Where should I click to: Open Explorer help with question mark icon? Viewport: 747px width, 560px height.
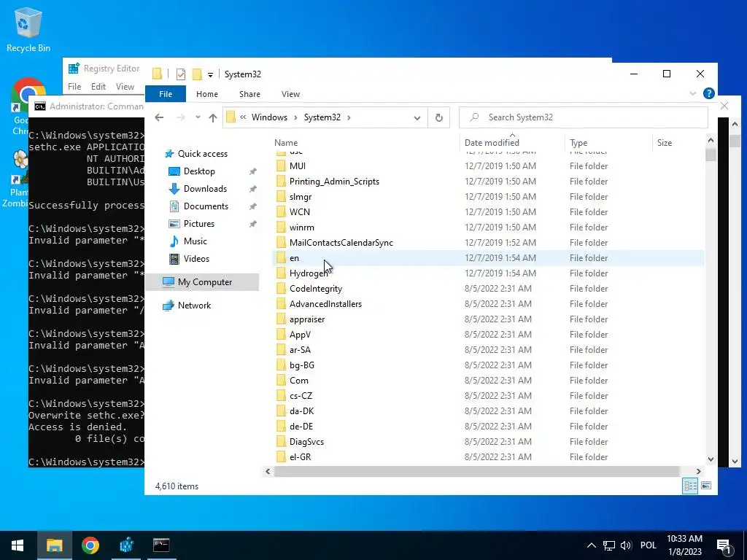(x=708, y=93)
